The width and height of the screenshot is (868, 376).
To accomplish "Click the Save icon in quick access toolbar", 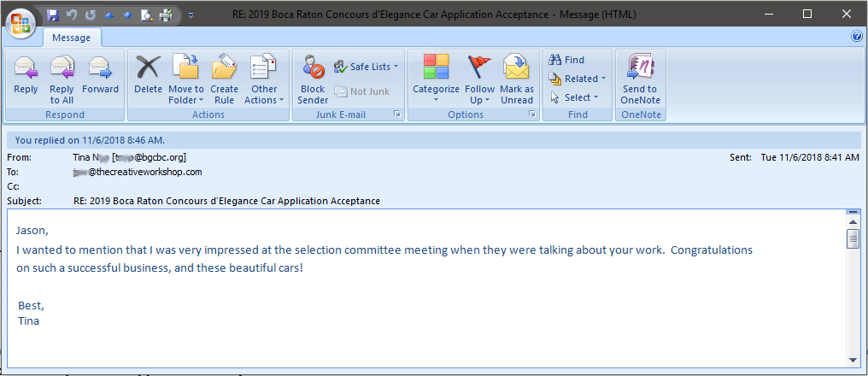I will [x=53, y=15].
